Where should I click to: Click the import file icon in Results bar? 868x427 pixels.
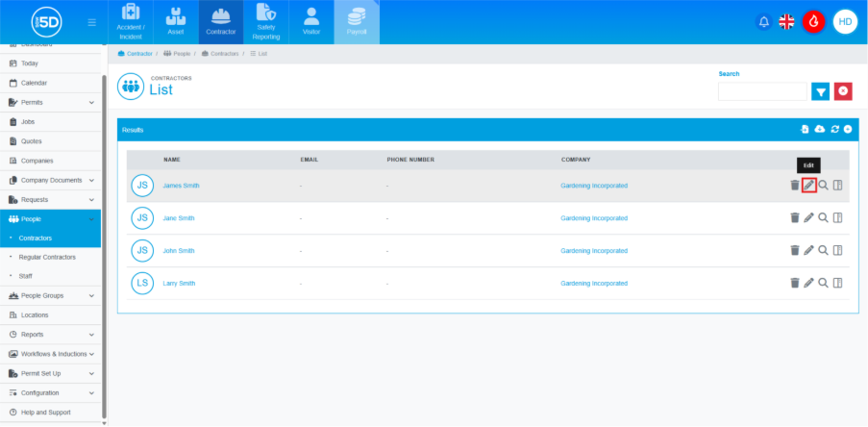(805, 129)
